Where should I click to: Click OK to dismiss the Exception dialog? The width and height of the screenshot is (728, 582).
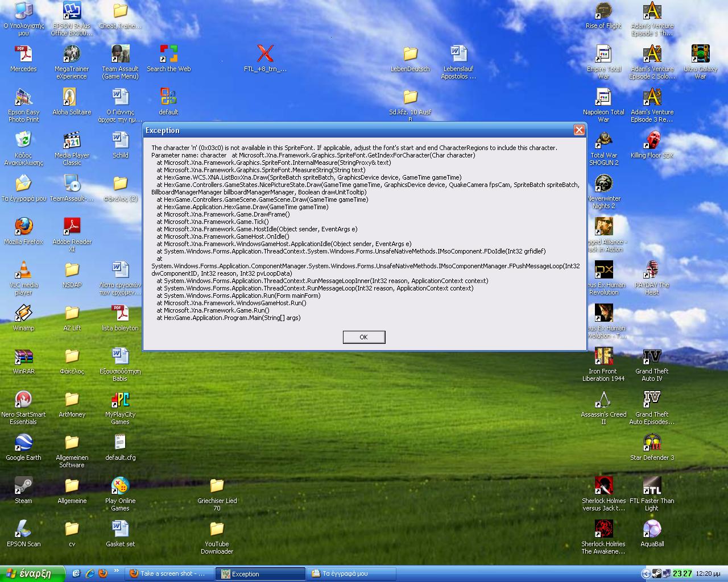click(363, 336)
